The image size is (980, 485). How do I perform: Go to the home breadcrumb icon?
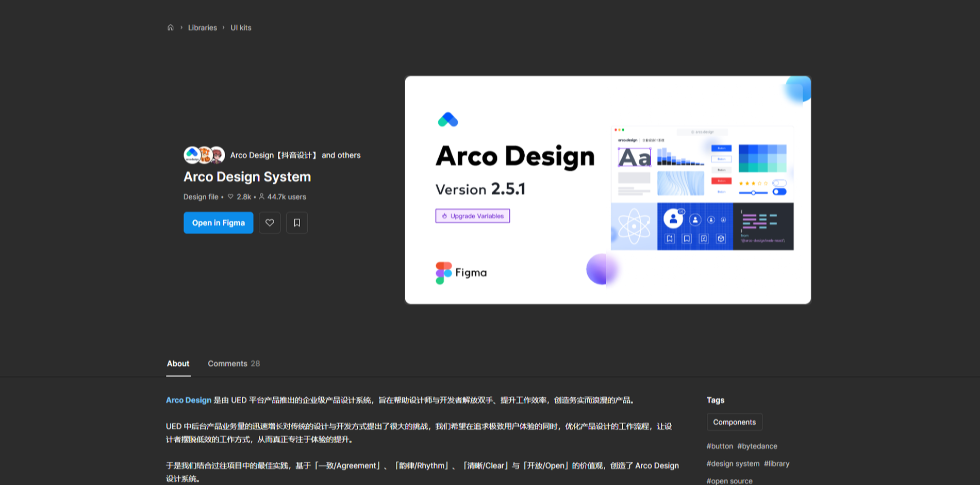coord(171,27)
